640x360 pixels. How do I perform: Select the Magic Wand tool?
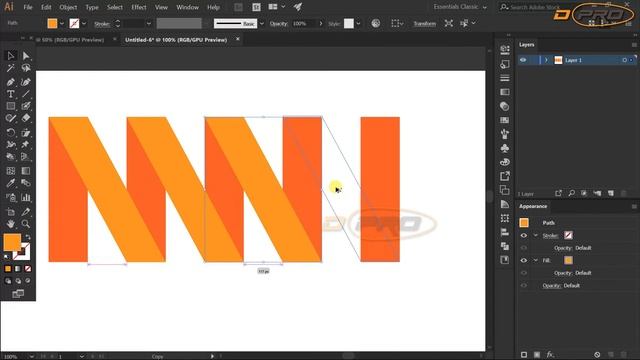click(11, 68)
